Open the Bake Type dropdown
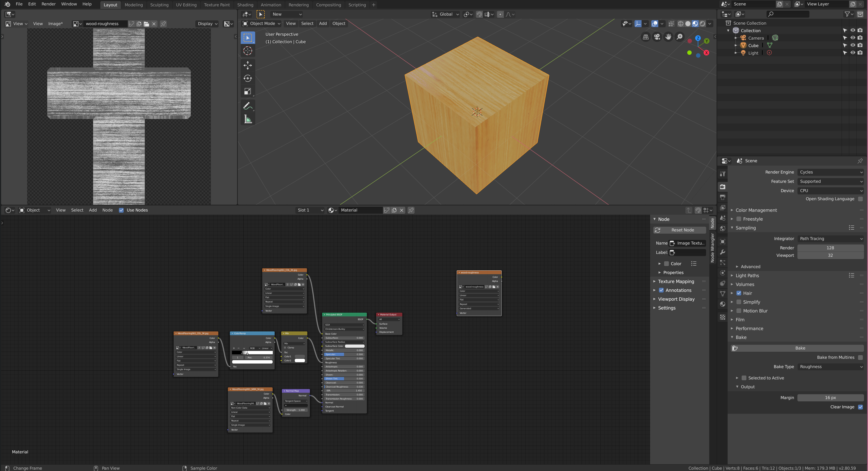The image size is (868, 471). tap(830, 367)
